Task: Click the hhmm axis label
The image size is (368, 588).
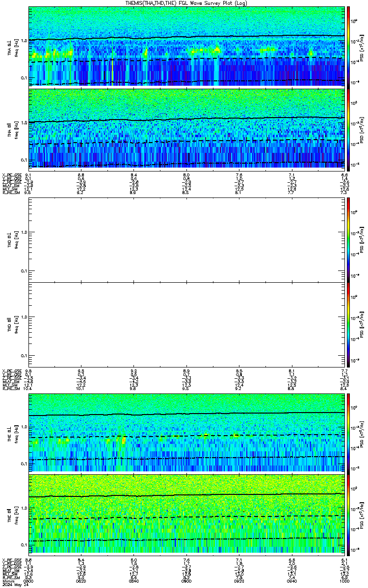Action: pos(7,581)
